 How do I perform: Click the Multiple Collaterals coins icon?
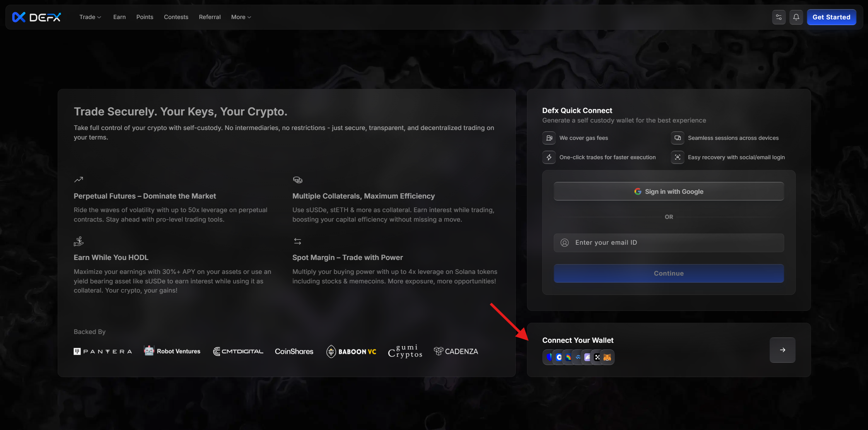[298, 180]
